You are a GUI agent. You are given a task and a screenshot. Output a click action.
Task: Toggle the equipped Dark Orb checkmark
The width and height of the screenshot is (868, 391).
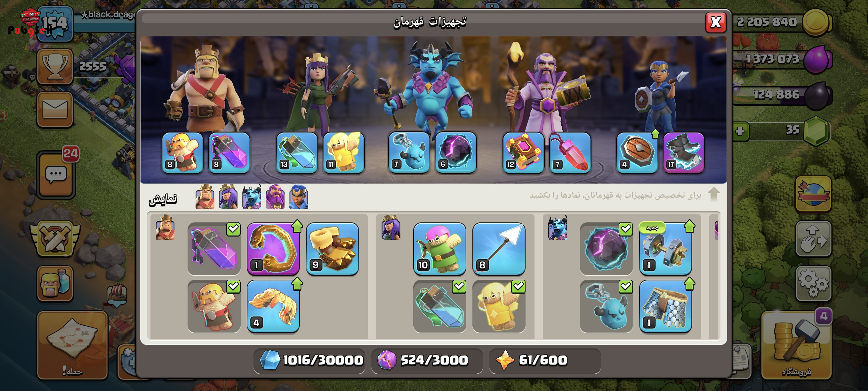pos(626,229)
